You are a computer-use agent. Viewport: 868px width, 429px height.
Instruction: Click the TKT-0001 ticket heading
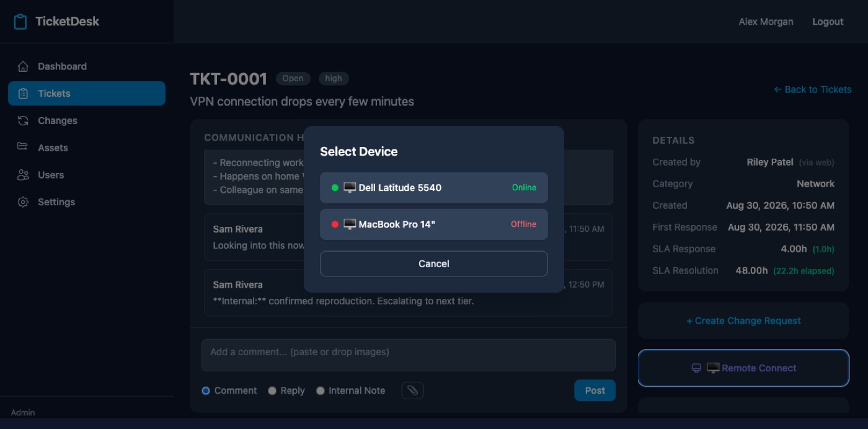228,79
